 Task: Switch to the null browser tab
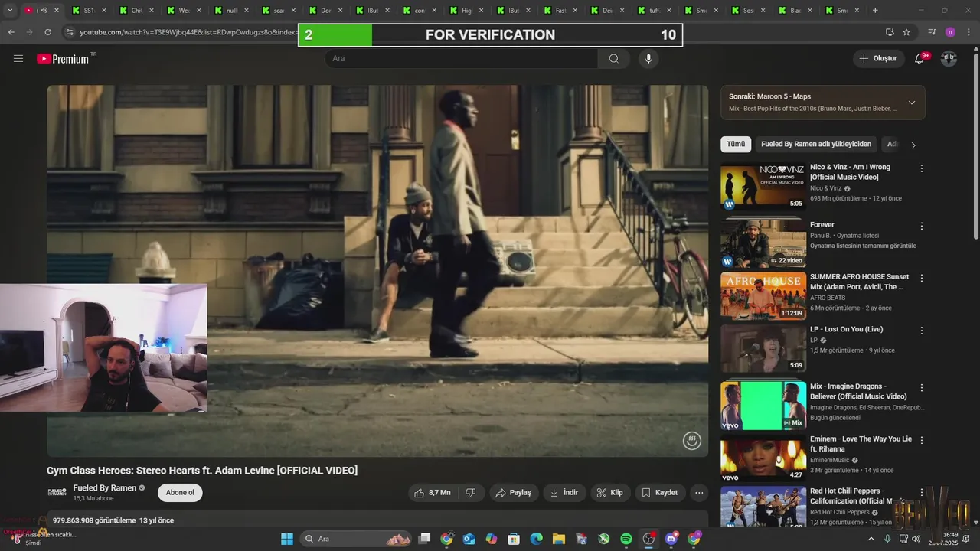pos(230,11)
